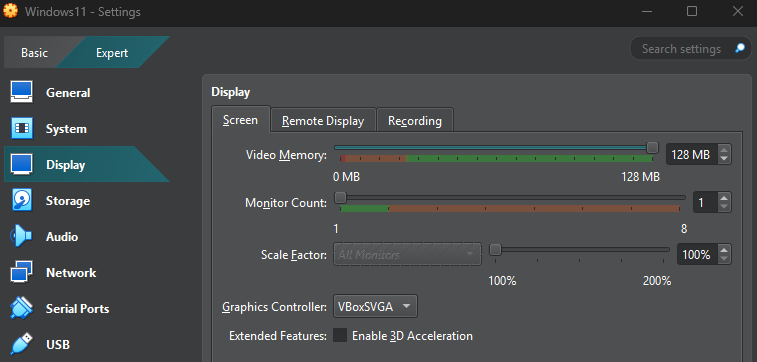The image size is (757, 362).
Task: Open the USB settings category
Action: 87,344
